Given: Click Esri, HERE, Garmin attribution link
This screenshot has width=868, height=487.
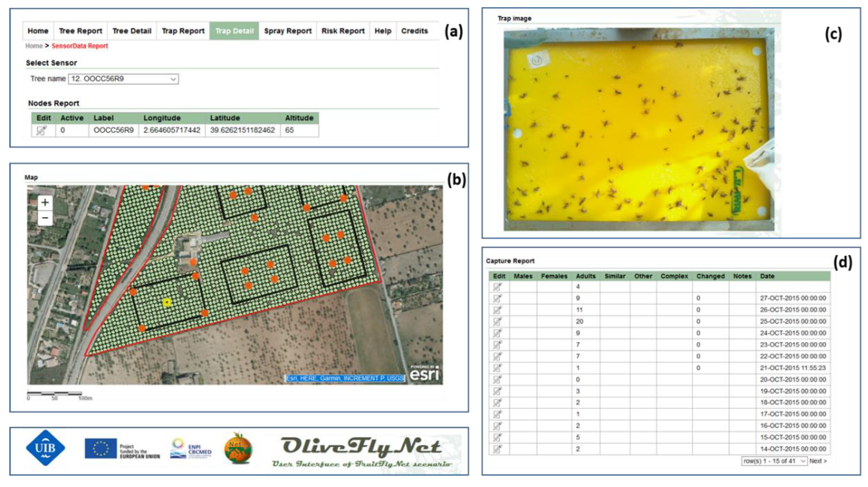Looking at the screenshot, I should click(345, 378).
